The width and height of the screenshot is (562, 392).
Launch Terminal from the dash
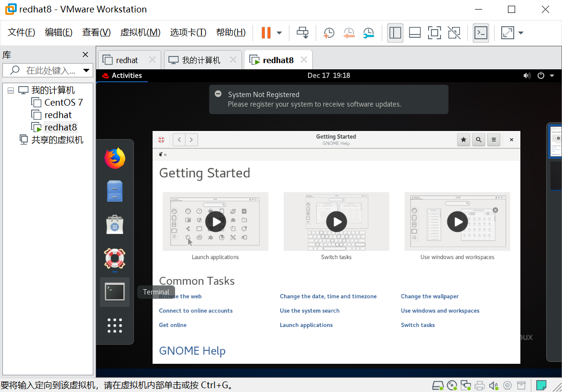coord(115,292)
